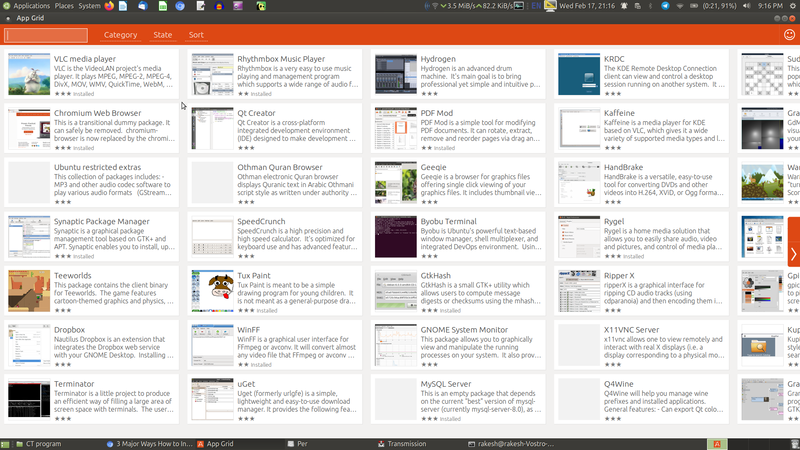Screen dimensions: 800x450
Task: Open the Chromium Web Browser thumbnail
Action: coord(29,128)
